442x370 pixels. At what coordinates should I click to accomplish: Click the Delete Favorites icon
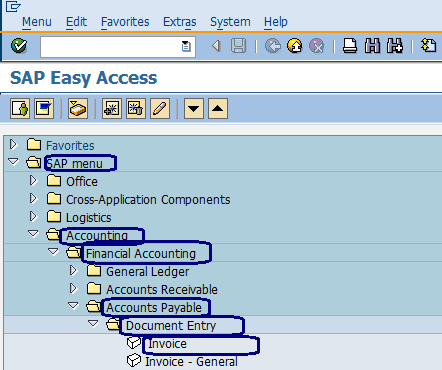coord(136,108)
